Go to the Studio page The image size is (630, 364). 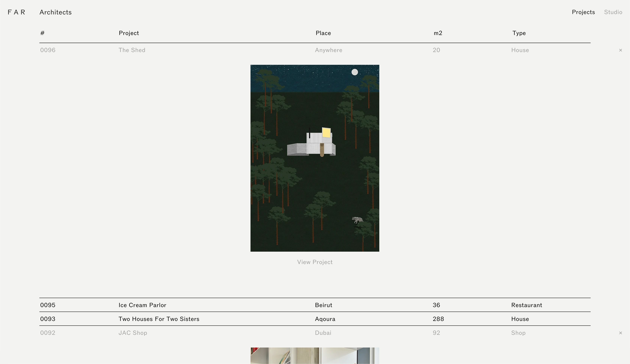point(613,12)
